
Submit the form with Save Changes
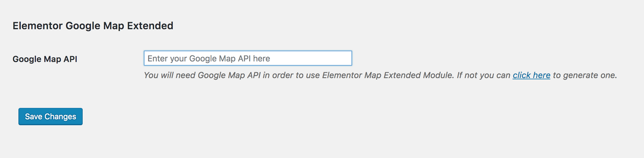51,117
